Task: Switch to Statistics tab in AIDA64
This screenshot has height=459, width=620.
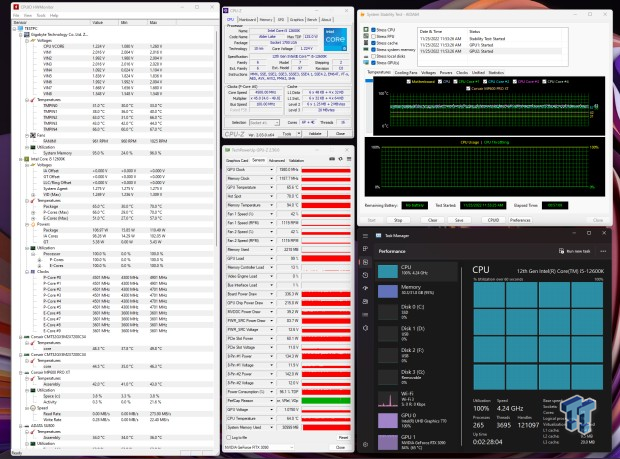Action: pyautogui.click(x=496, y=72)
